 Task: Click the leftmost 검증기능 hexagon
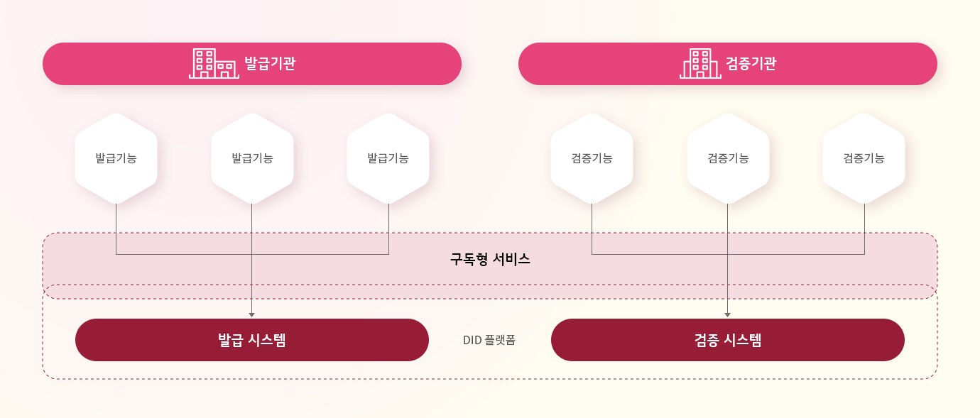[x=592, y=158]
